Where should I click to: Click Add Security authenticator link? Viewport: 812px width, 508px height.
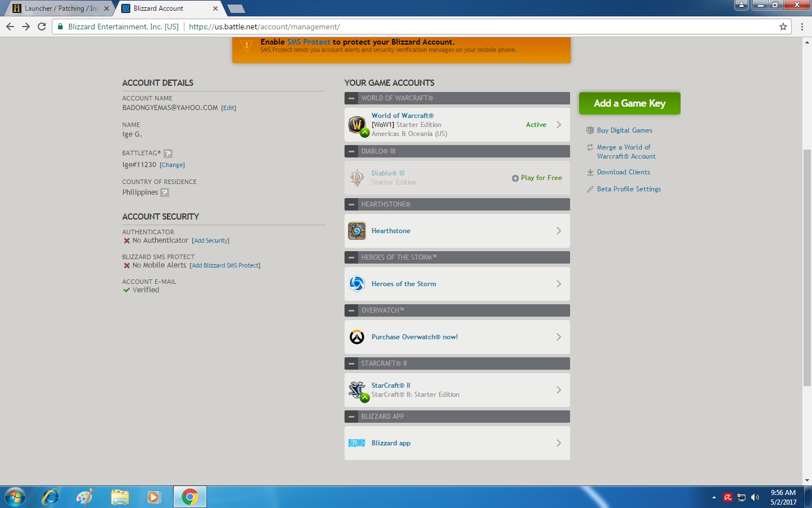[210, 241]
